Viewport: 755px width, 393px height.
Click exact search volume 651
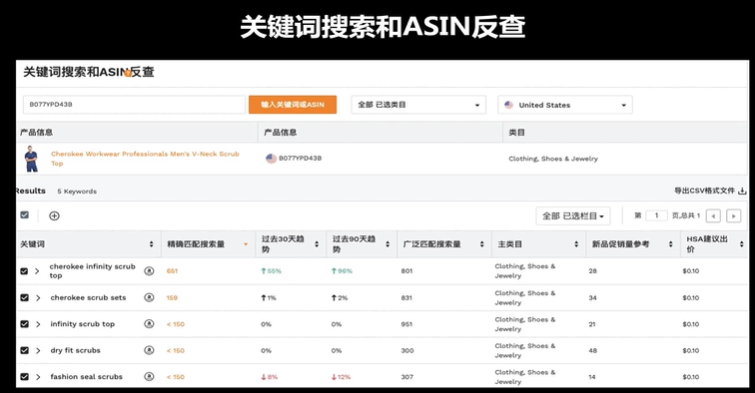172,271
